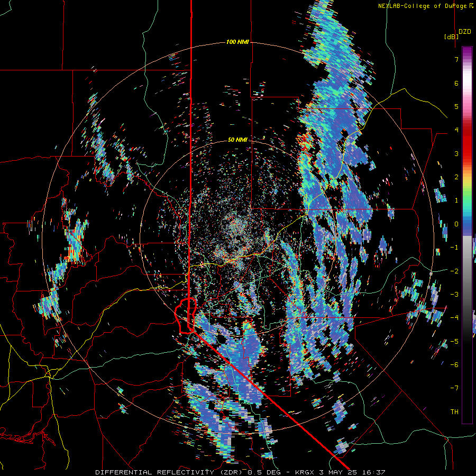Click the red segment of the ZDR color bar
The width and height of the screenshot is (476, 476).
click(x=467, y=143)
